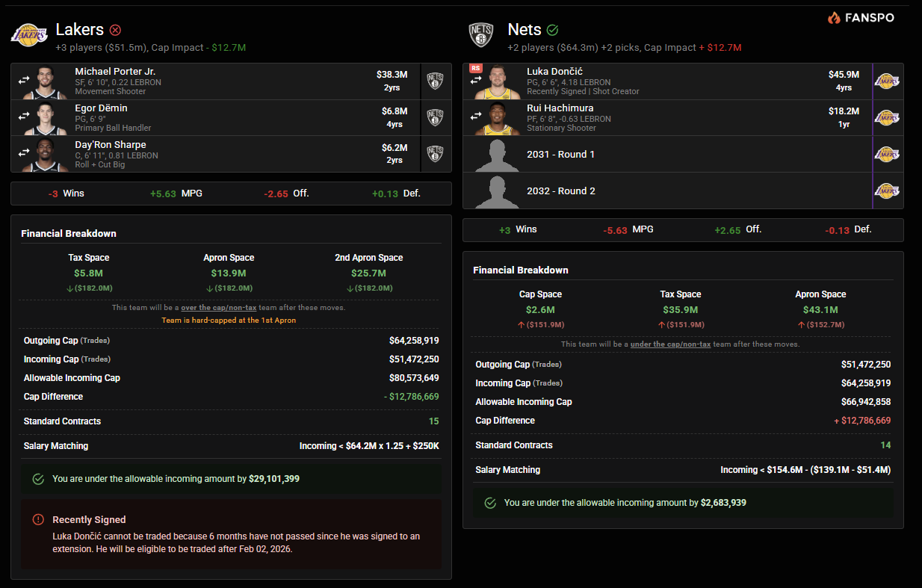Screen dimensions: 922x588
Task: Click '2032 - Round 2' pick label
Action: coord(561,191)
